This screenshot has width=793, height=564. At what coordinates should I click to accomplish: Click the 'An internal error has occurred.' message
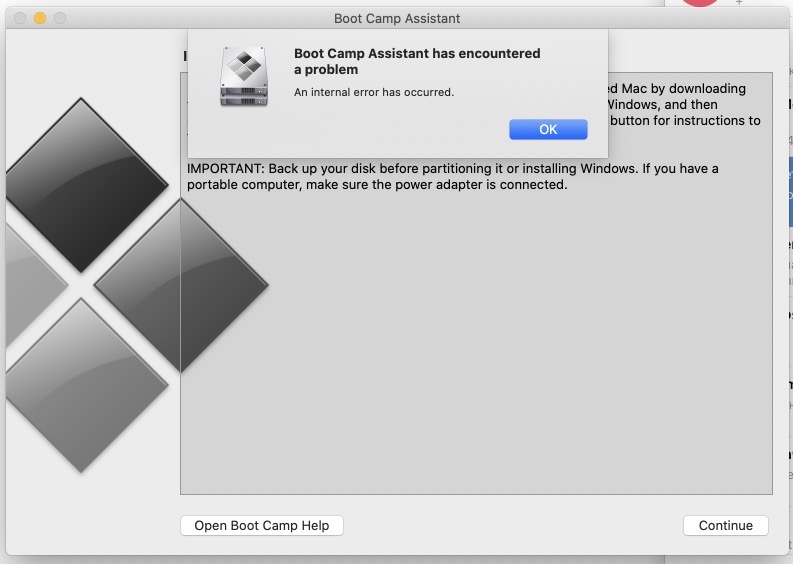[x=374, y=92]
